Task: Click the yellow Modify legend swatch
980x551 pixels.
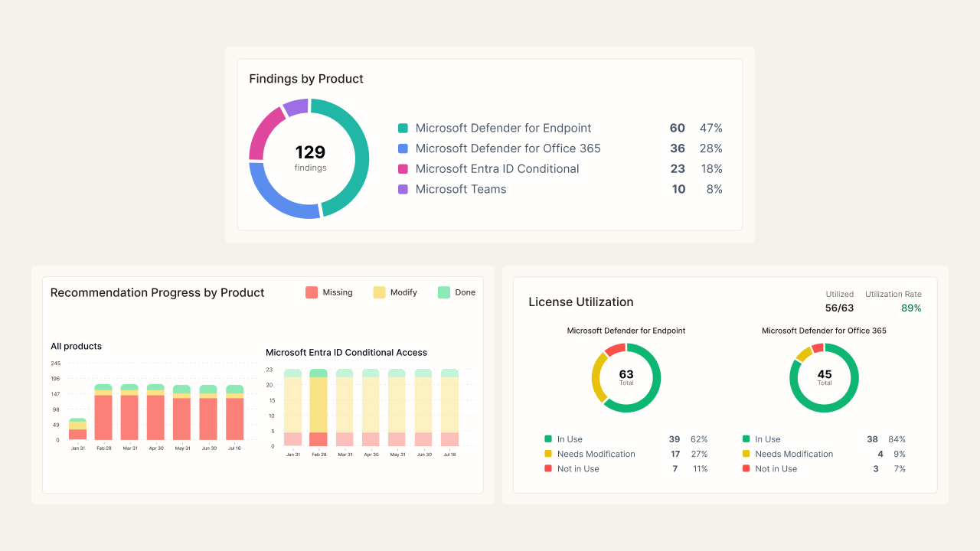Action: (379, 292)
